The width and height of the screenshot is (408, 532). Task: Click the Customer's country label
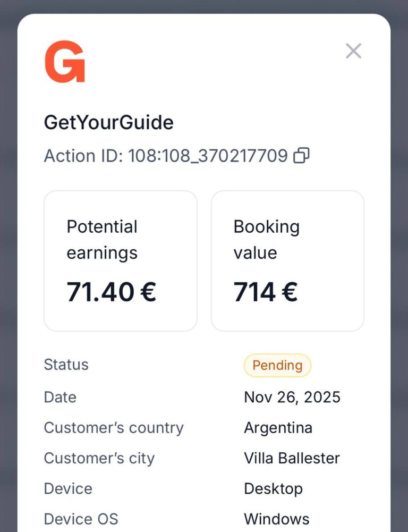click(114, 428)
